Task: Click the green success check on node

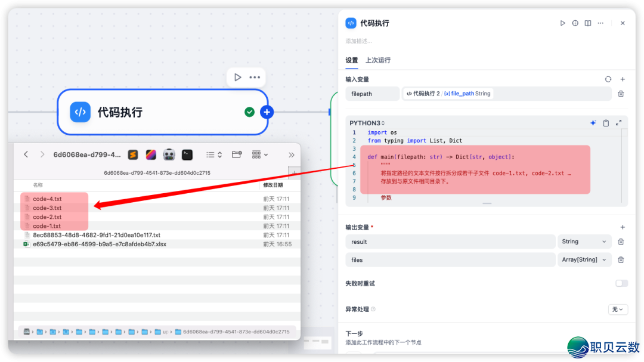Action: tap(249, 112)
